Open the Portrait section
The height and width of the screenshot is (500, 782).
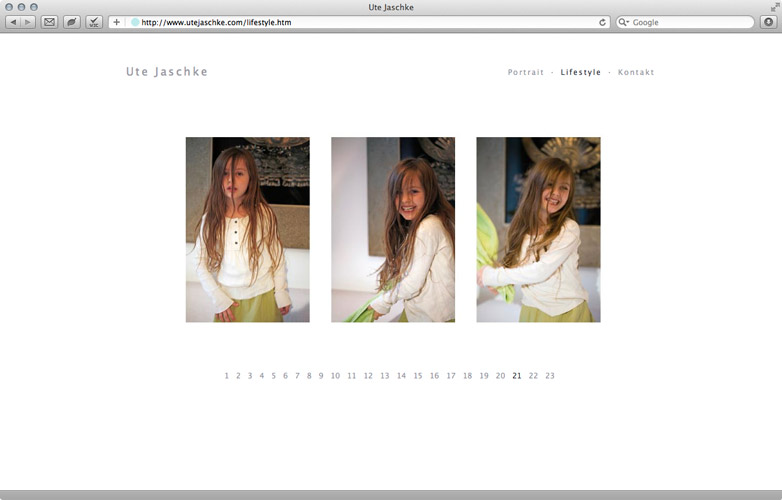[x=526, y=72]
